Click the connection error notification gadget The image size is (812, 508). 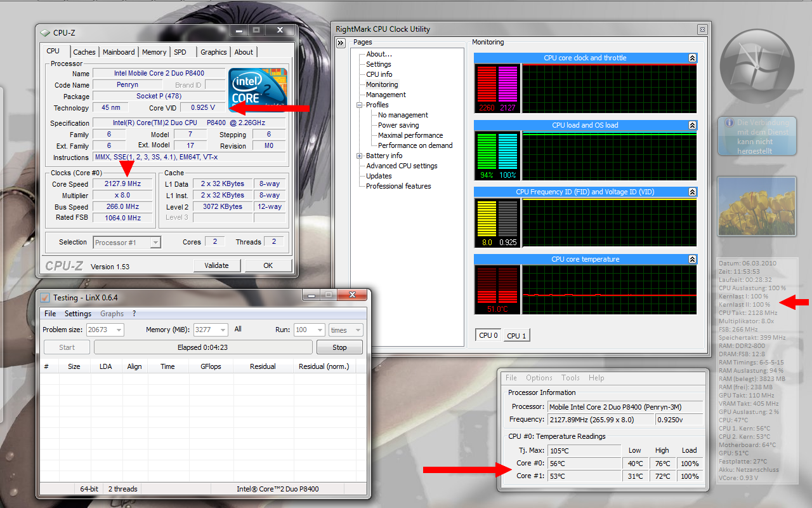point(757,136)
